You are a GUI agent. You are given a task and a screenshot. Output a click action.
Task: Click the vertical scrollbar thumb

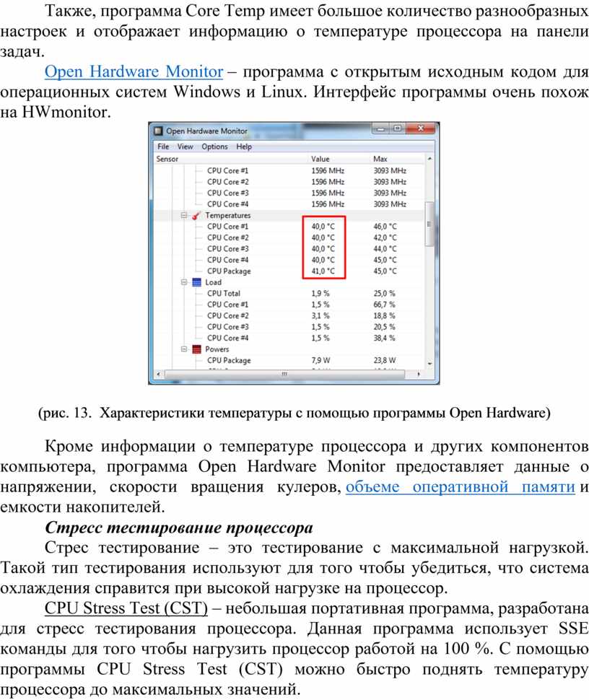click(429, 224)
